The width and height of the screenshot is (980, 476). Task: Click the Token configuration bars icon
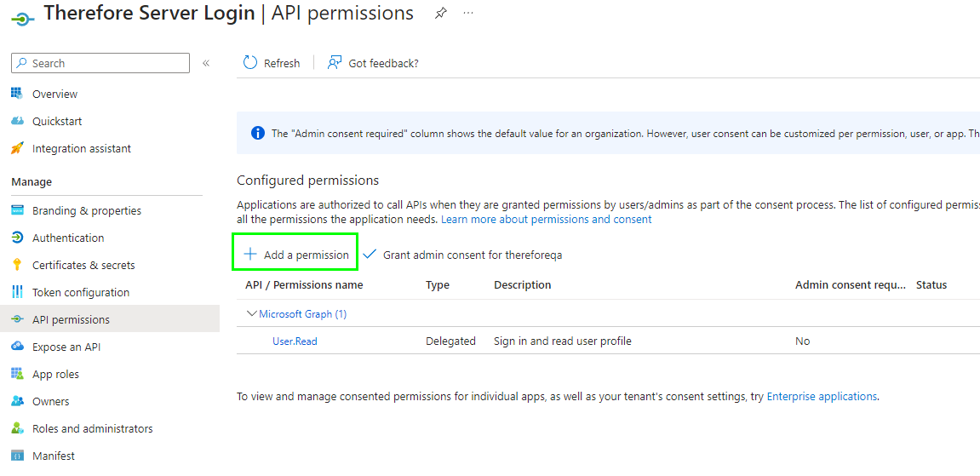pyautogui.click(x=18, y=292)
